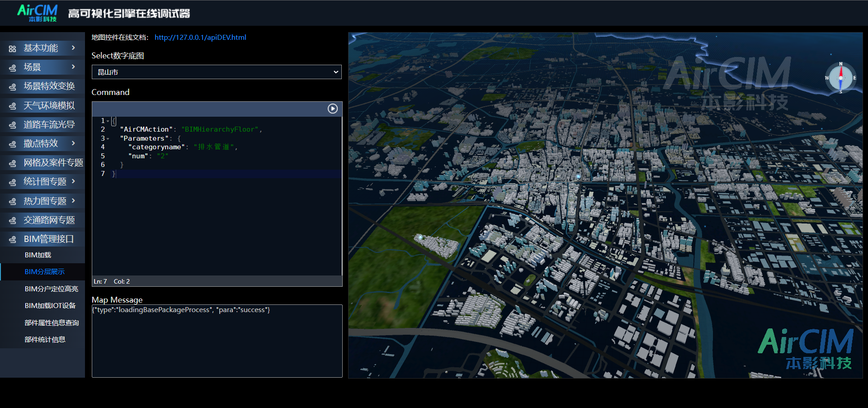Click the "AirCMAction" key in editor

[146, 129]
